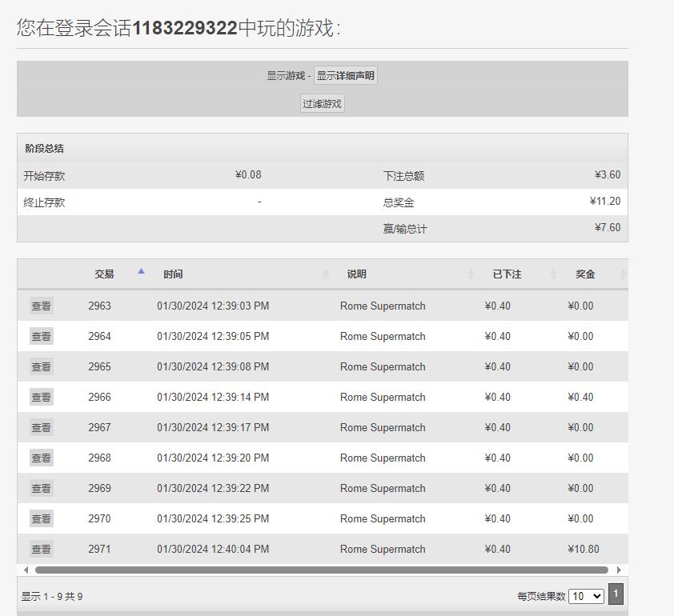The image size is (674, 616).
Task: View details of transaction 2963
Action: [41, 306]
